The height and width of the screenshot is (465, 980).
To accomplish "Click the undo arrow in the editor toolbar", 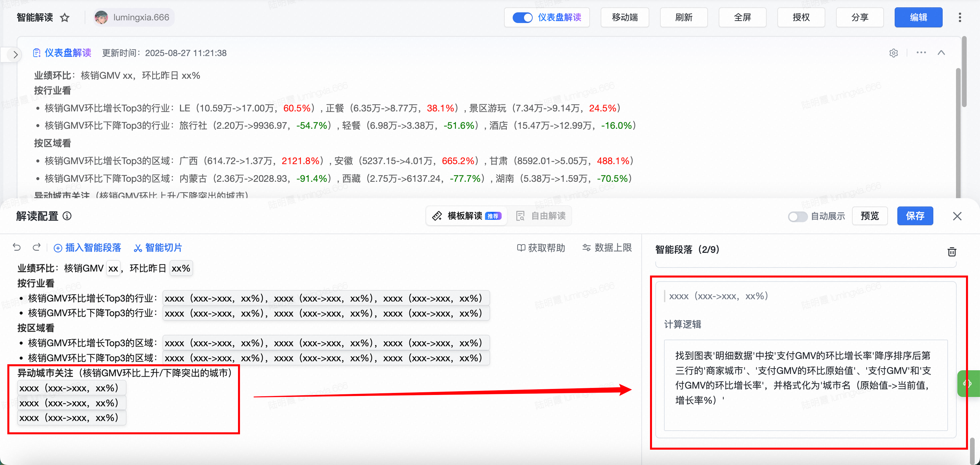I will pos(17,248).
